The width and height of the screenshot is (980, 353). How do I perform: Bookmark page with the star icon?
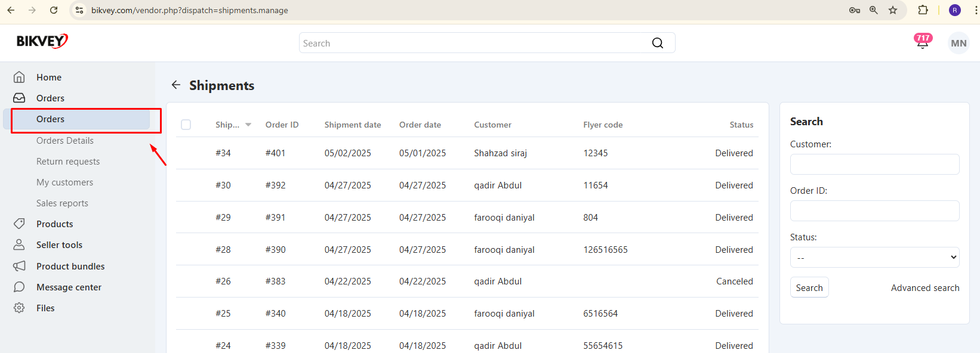tap(893, 10)
